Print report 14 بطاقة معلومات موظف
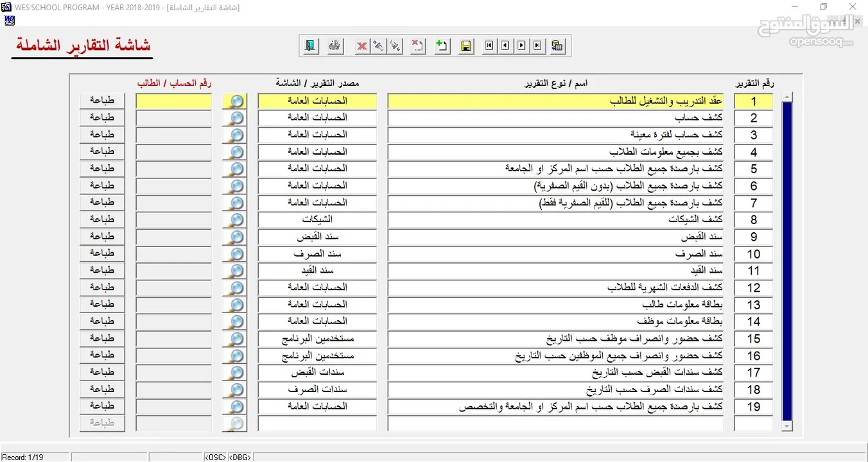The image size is (868, 462). (102, 321)
